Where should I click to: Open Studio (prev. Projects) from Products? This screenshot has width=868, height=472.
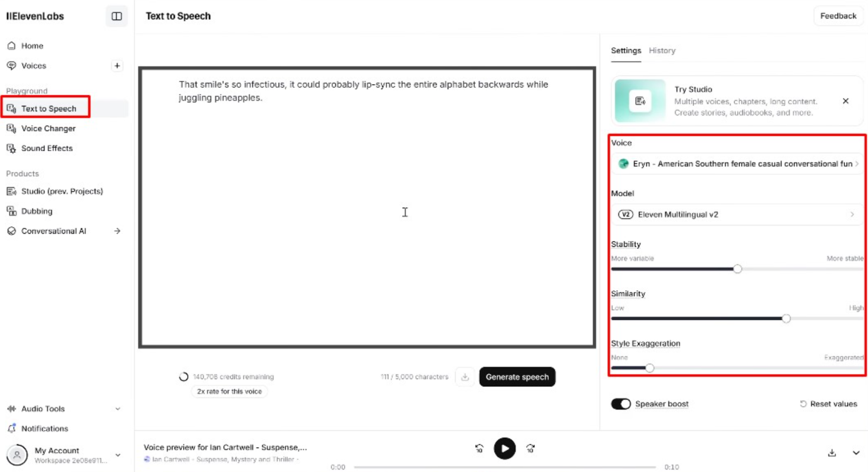[x=62, y=191]
